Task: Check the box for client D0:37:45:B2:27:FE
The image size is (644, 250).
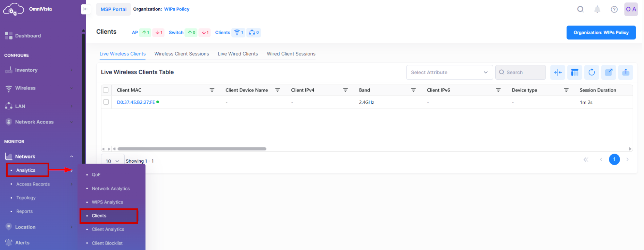Action: click(x=106, y=102)
